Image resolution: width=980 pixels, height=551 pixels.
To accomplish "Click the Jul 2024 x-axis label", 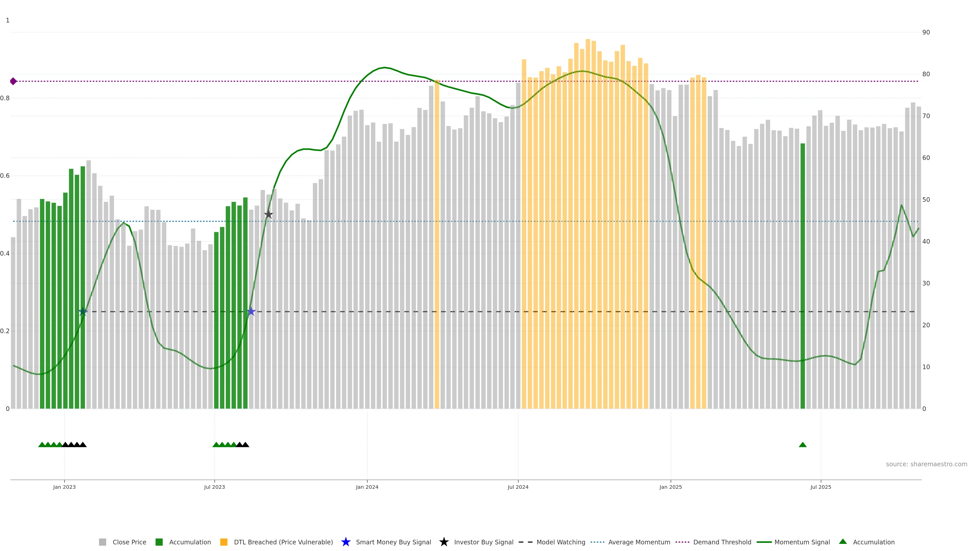I will click(518, 487).
